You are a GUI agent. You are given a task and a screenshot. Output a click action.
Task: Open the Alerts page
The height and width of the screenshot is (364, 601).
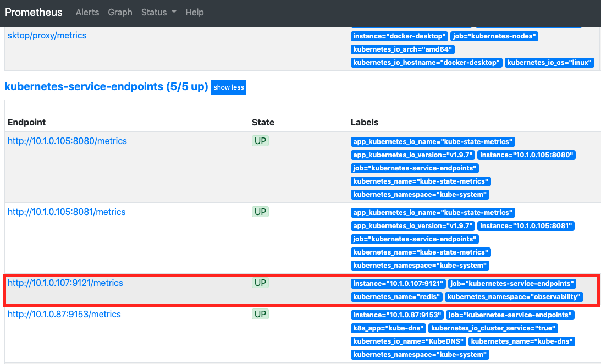(x=87, y=12)
